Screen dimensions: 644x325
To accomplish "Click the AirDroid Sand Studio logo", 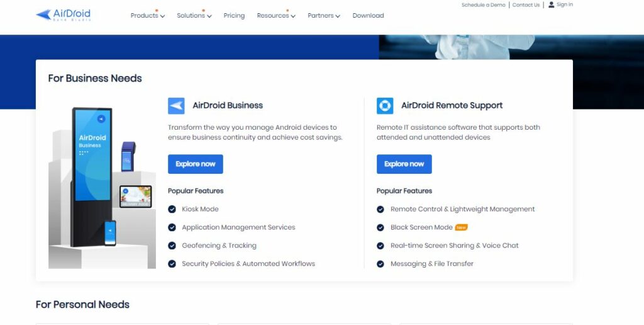I will (64, 15).
